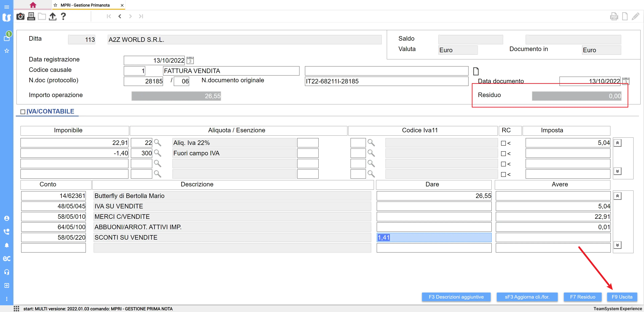Click magnifier beside aliquota 22
The image size is (644, 312).
[x=157, y=143]
